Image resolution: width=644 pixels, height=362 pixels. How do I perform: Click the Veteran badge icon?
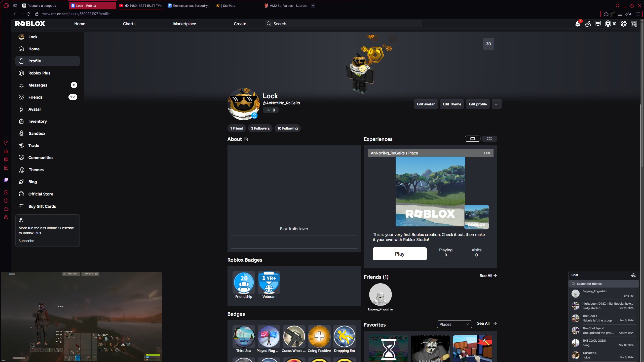click(269, 283)
